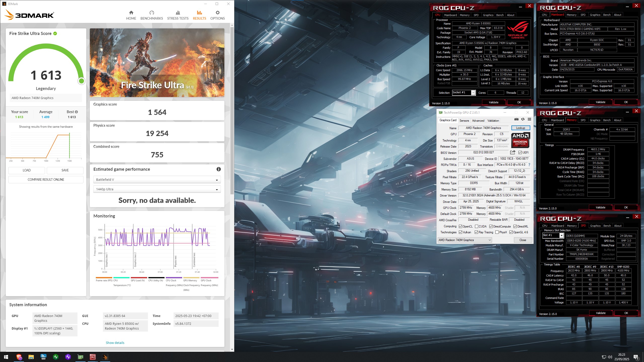Screen dimensions: 644x362
Task: Open the purple pulse monitor app on taskbar
Action: tap(68, 357)
